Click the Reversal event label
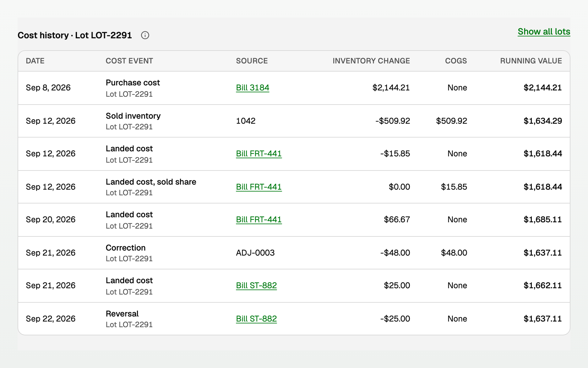This screenshot has height=368, width=588. tap(122, 314)
